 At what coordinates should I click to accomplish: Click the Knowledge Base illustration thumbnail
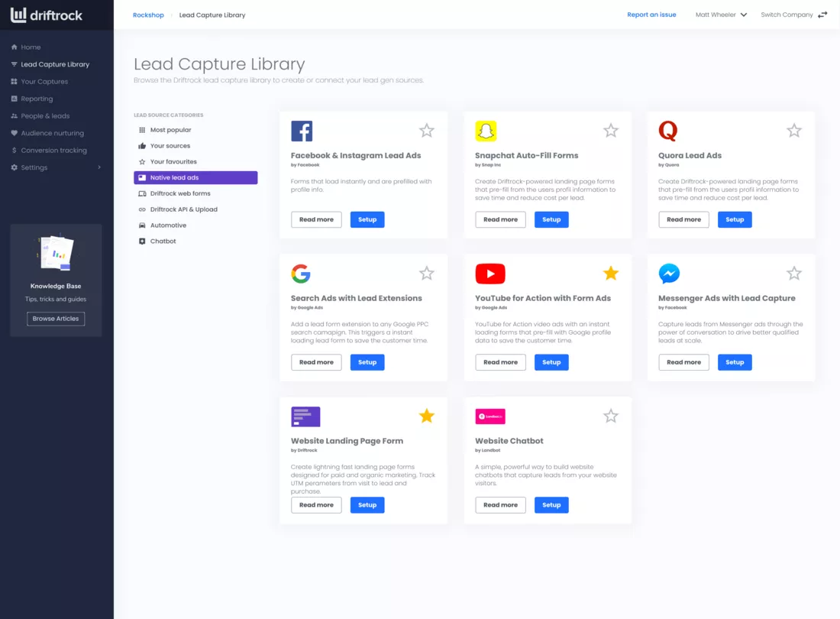coord(56,253)
